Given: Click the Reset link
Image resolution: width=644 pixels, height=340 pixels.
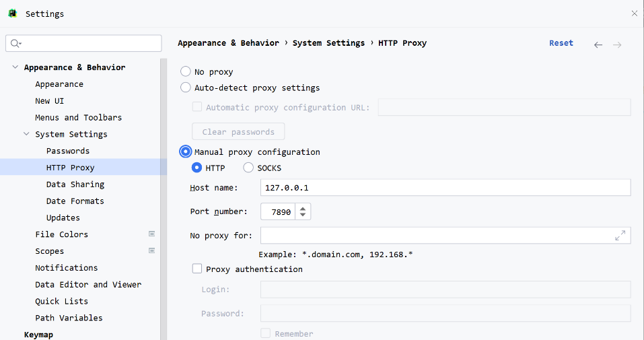Looking at the screenshot, I should tap(561, 43).
